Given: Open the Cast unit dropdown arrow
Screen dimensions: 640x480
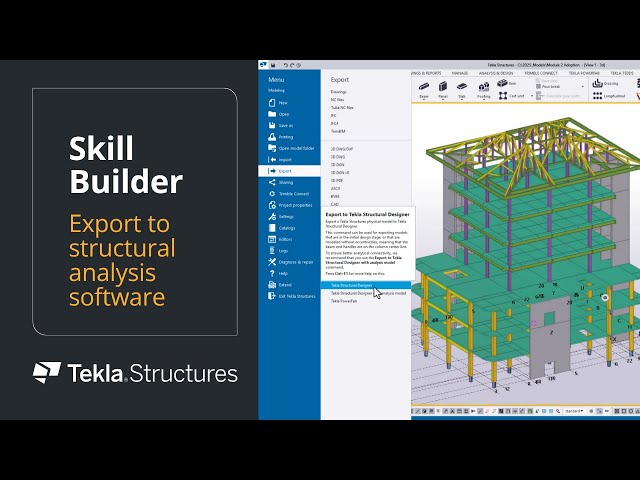Looking at the screenshot, I should click(x=532, y=96).
